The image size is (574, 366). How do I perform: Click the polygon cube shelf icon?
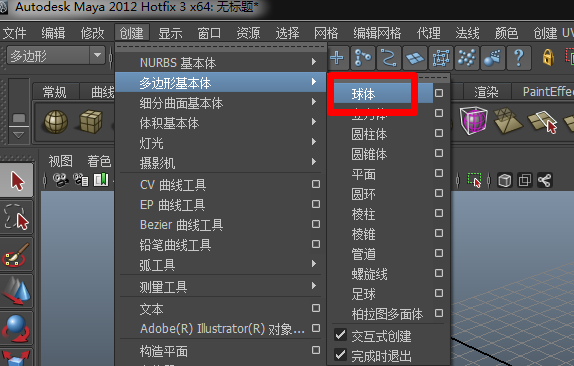(90, 122)
